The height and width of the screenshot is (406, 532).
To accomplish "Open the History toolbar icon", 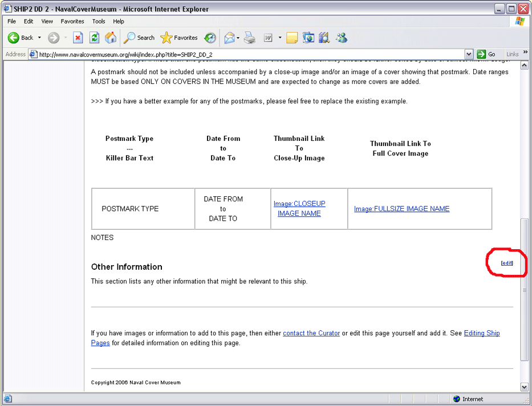I will 210,38.
